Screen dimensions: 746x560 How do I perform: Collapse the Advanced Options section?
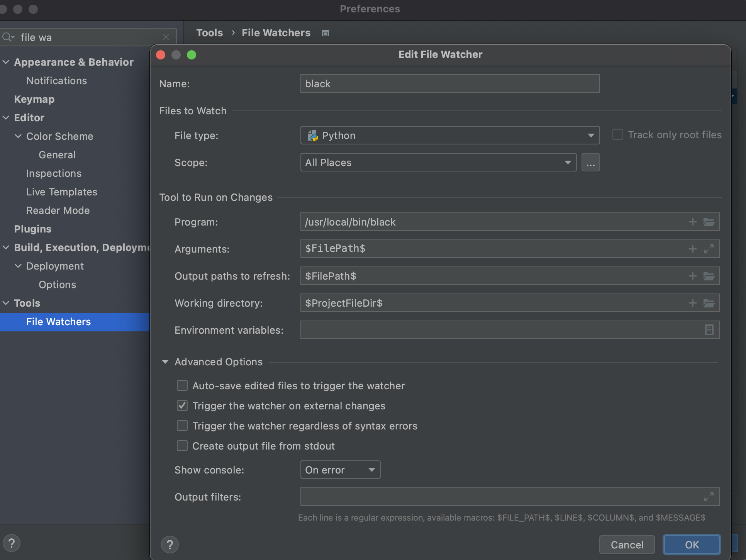[165, 362]
